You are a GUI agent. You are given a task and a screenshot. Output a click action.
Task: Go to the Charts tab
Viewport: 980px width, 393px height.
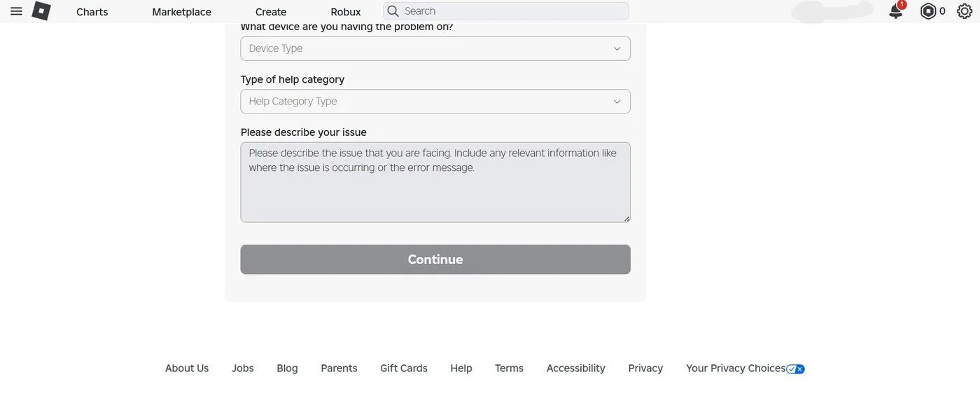coord(92,12)
